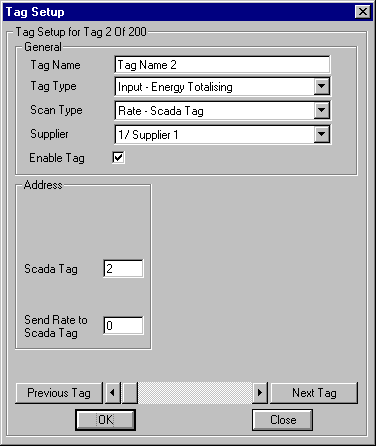Click the tag scrollbar thumb

(130, 393)
